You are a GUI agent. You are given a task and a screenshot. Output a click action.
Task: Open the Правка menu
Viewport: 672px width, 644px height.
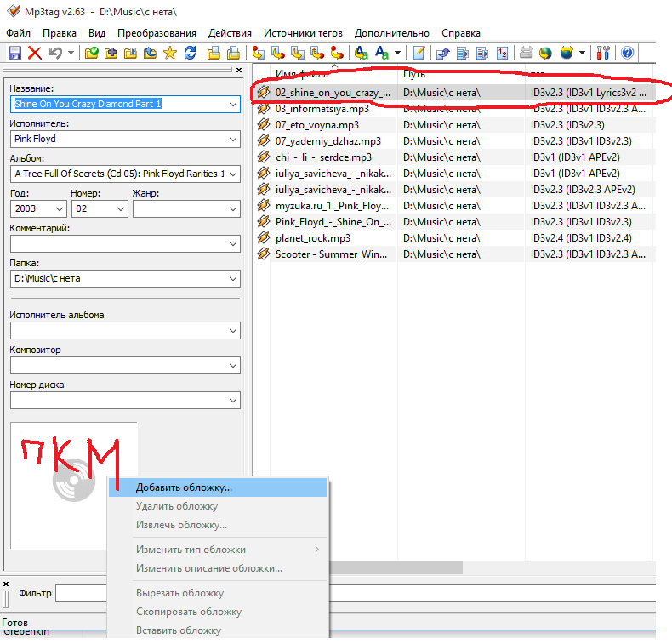(x=60, y=33)
